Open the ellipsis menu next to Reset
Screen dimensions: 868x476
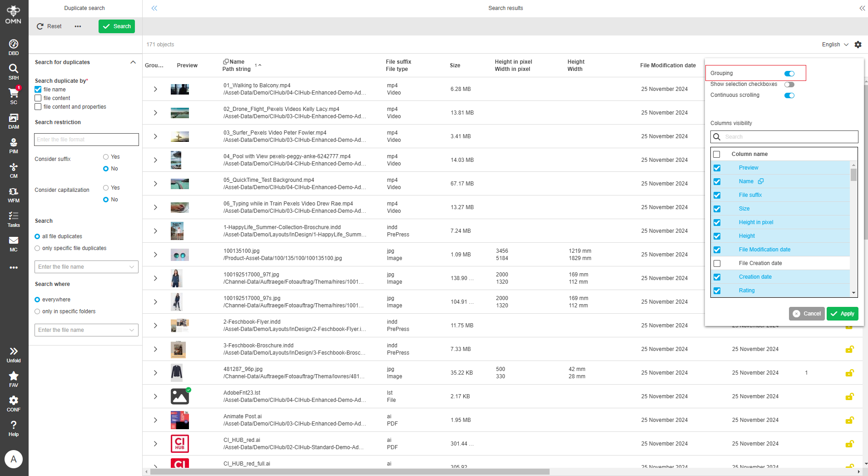pyautogui.click(x=78, y=26)
